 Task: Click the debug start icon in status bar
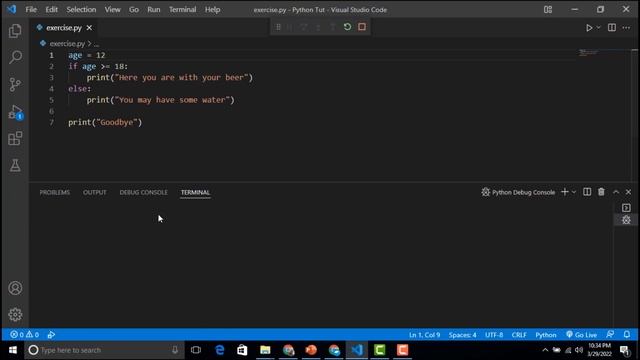pos(51,335)
